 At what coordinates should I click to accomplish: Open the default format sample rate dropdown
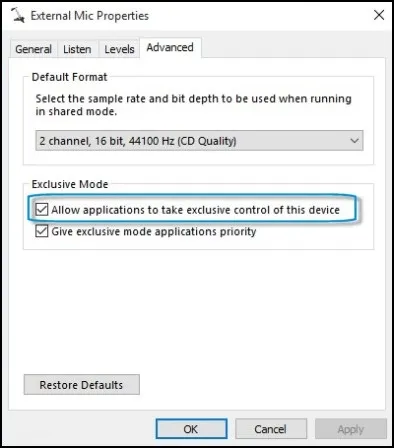(x=199, y=141)
